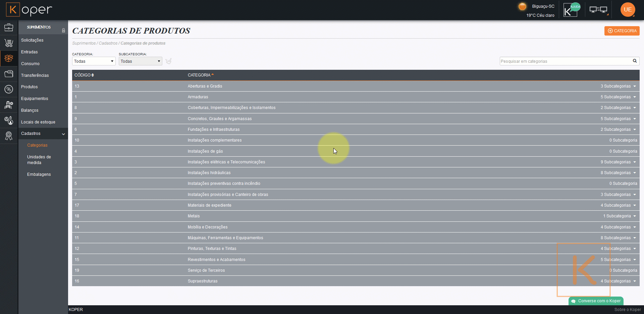Open the money folder financial module
This screenshot has width=644, height=314.
coord(9,74)
